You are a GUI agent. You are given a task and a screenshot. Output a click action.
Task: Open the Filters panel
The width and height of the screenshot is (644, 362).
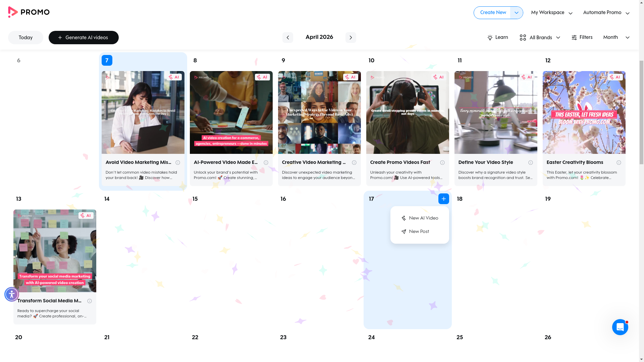click(582, 37)
